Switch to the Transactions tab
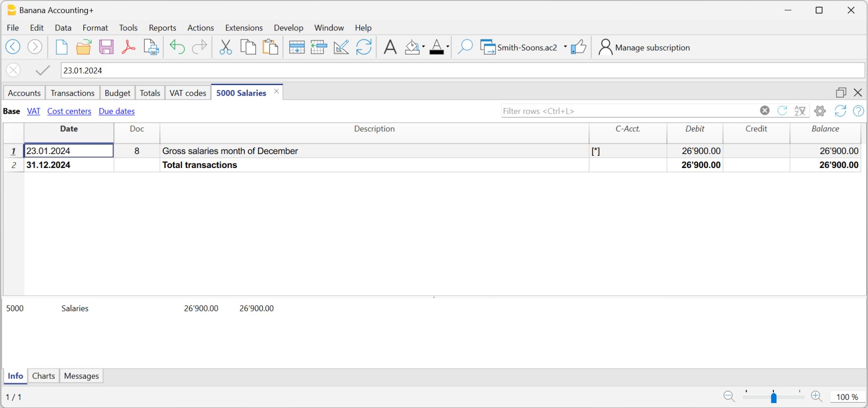 pos(72,93)
